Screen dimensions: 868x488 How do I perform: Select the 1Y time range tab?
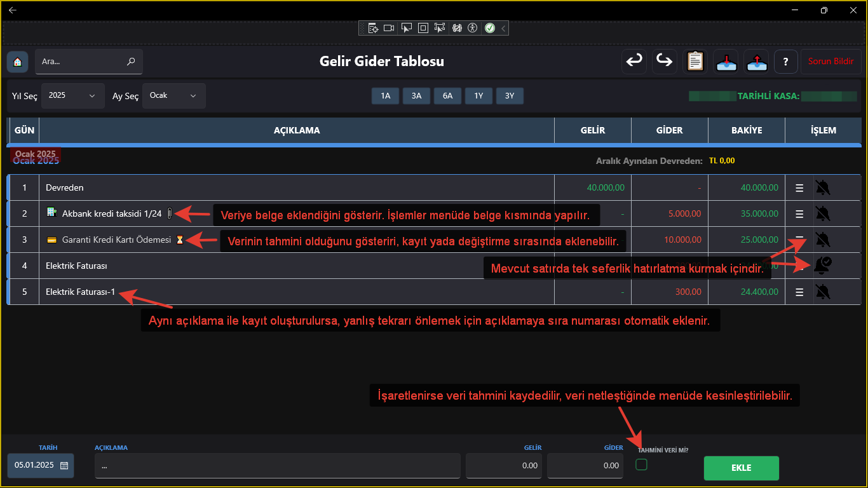(x=478, y=95)
